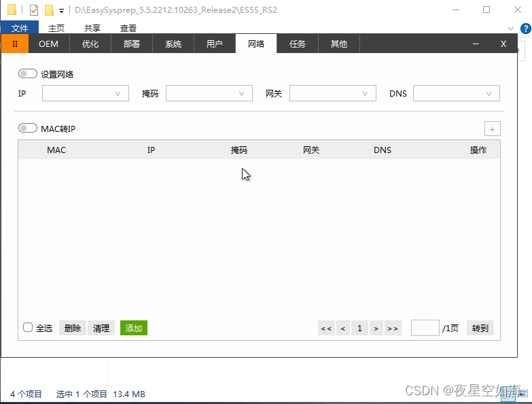Click the orange II logo tab
The image size is (532, 404).
[15, 44]
